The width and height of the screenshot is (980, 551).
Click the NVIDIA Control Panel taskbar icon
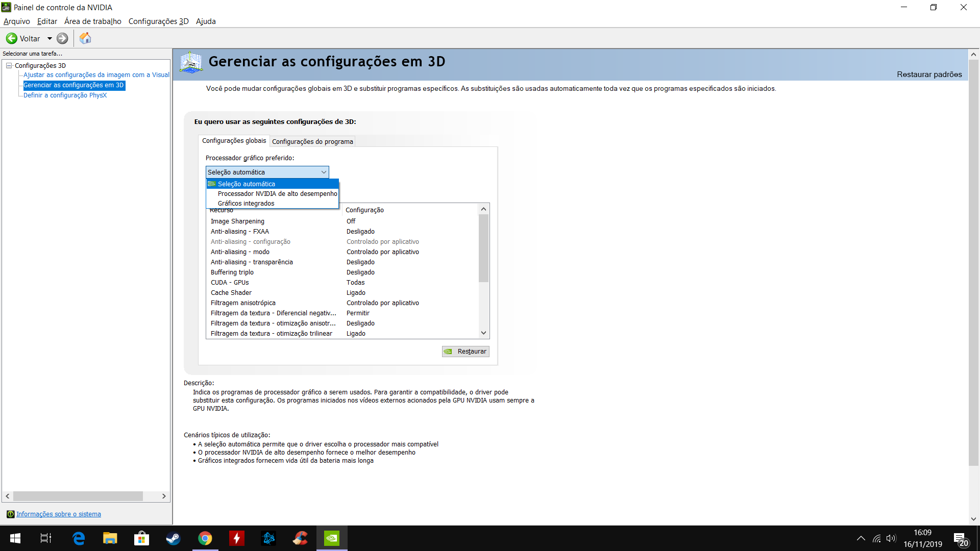click(332, 538)
